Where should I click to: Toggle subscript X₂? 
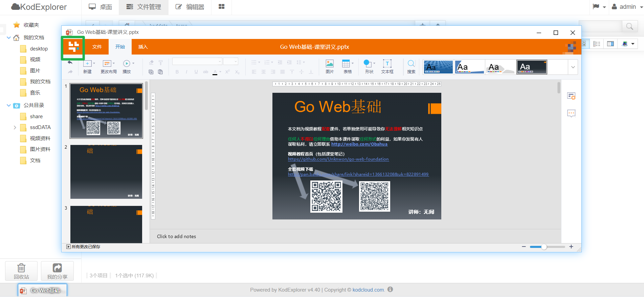237,72
